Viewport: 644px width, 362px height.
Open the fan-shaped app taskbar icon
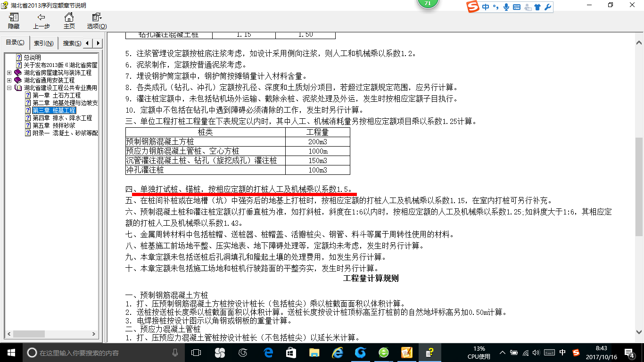click(x=220, y=353)
